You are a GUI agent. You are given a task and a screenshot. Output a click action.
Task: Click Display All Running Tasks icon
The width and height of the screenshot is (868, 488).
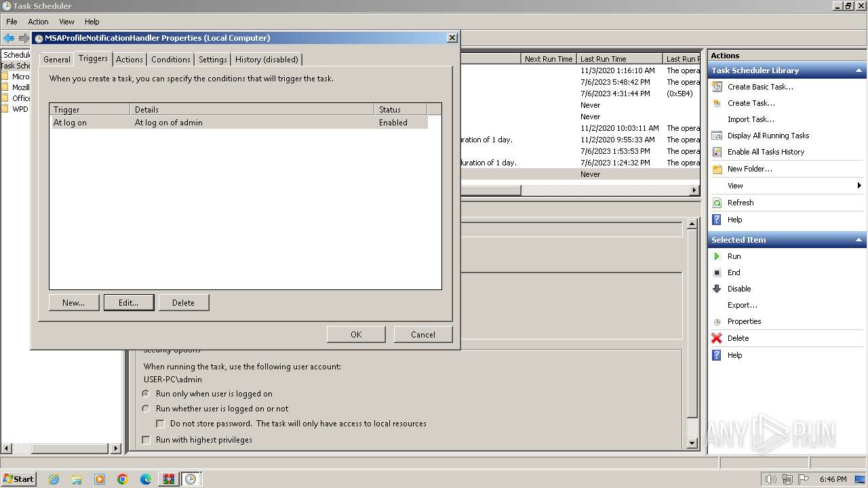pyautogui.click(x=717, y=136)
